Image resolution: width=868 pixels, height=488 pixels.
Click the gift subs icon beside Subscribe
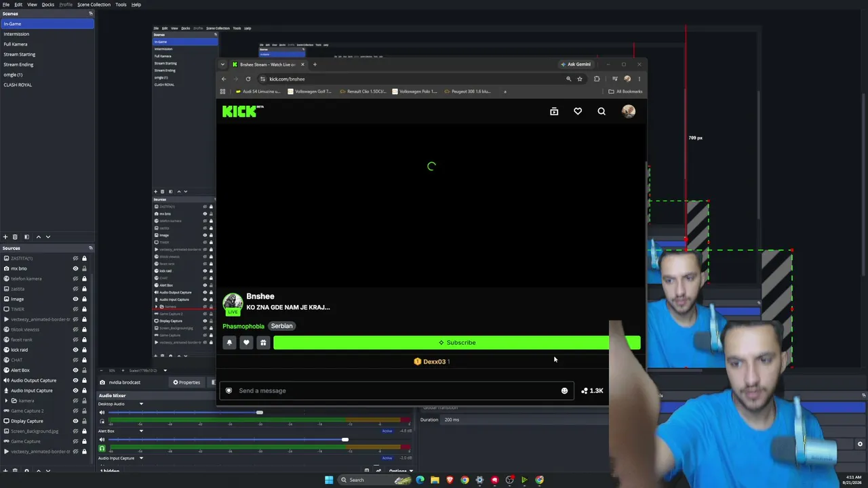[263, 343]
